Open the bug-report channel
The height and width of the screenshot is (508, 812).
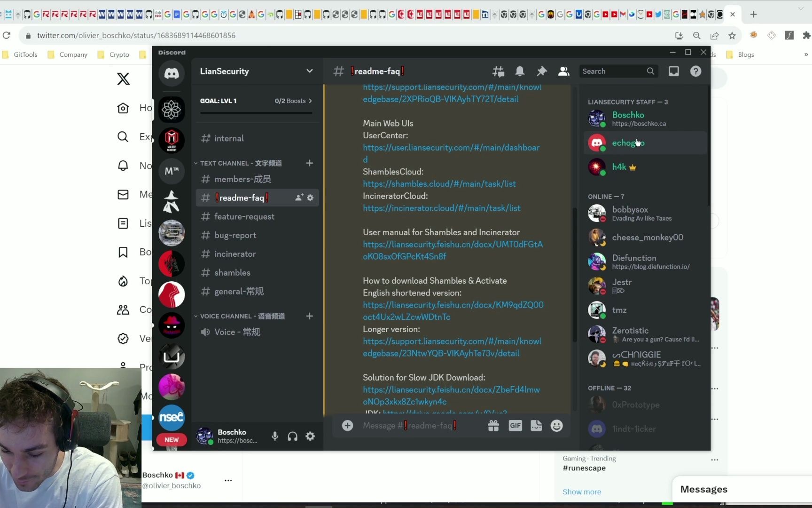(257, 235)
